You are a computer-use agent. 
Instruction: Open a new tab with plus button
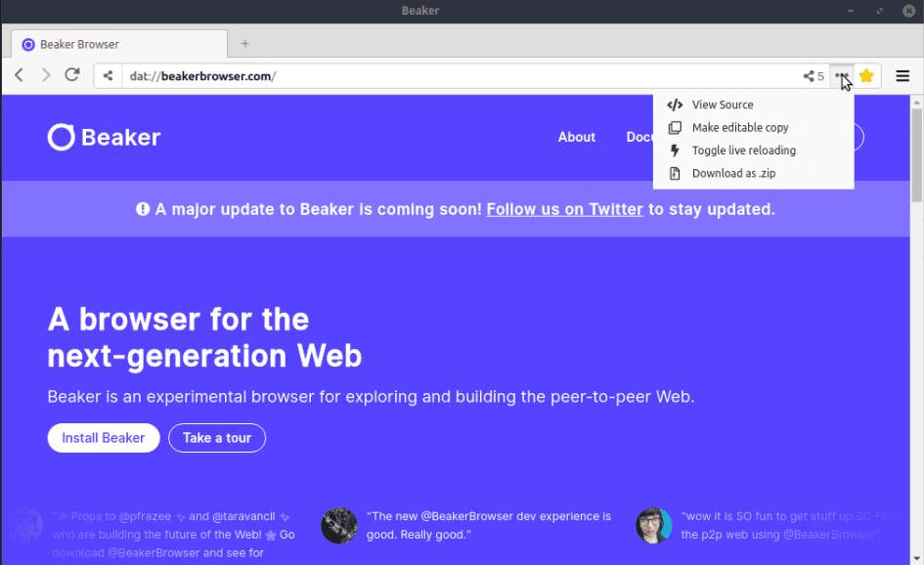(x=245, y=44)
